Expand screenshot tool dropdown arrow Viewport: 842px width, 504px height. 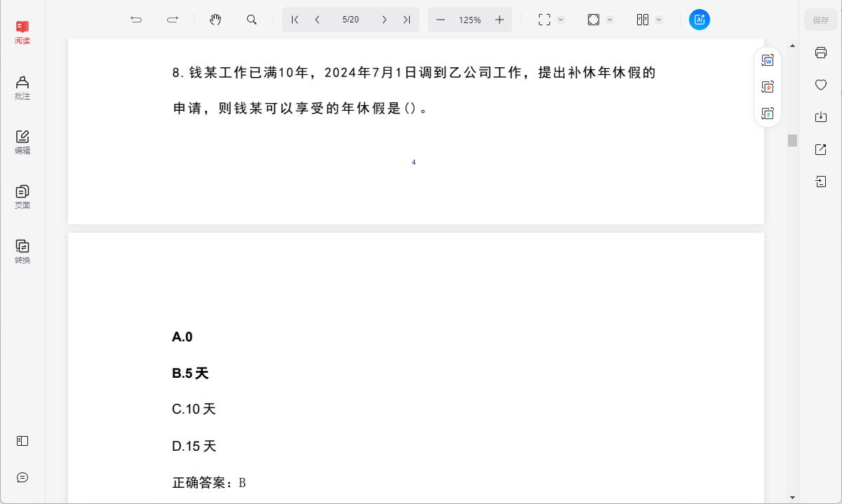click(x=561, y=20)
